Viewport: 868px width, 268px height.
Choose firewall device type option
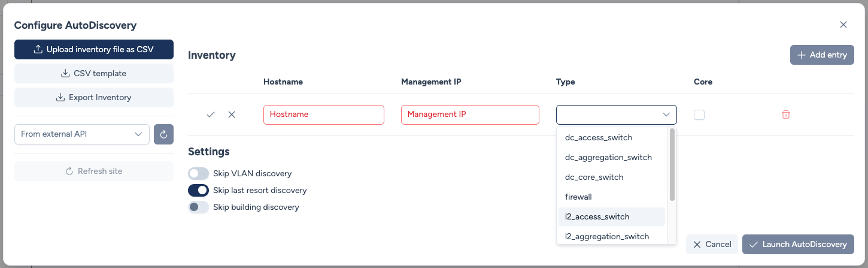coord(578,197)
